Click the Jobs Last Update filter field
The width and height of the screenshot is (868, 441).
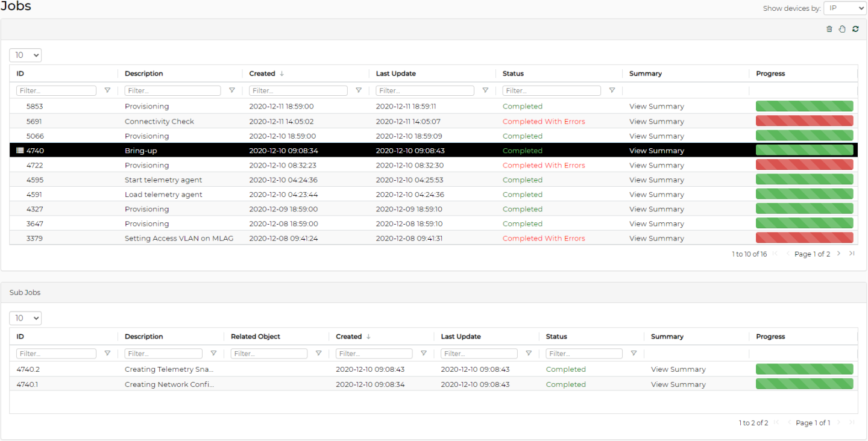[425, 90]
